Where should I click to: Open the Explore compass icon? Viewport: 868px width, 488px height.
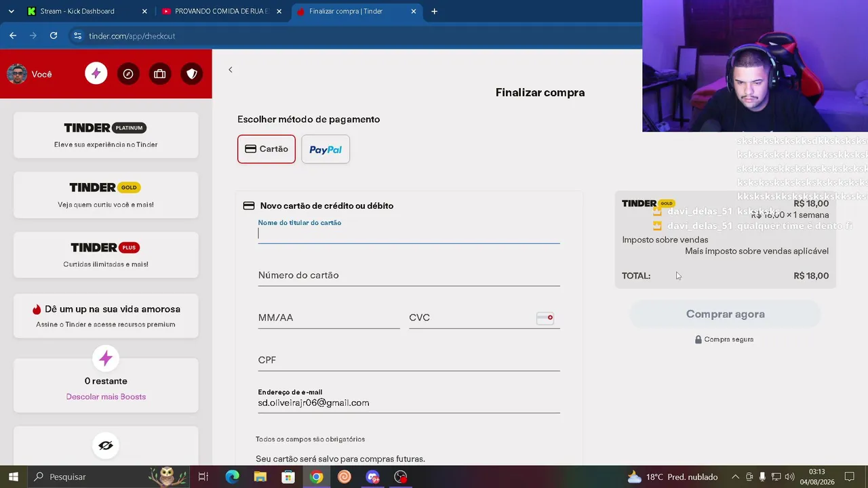click(128, 74)
